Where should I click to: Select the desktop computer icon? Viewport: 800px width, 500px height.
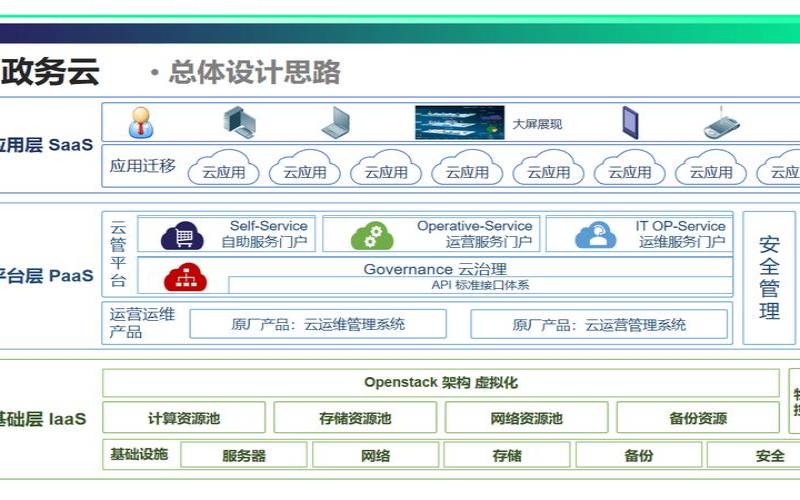pyautogui.click(x=239, y=122)
